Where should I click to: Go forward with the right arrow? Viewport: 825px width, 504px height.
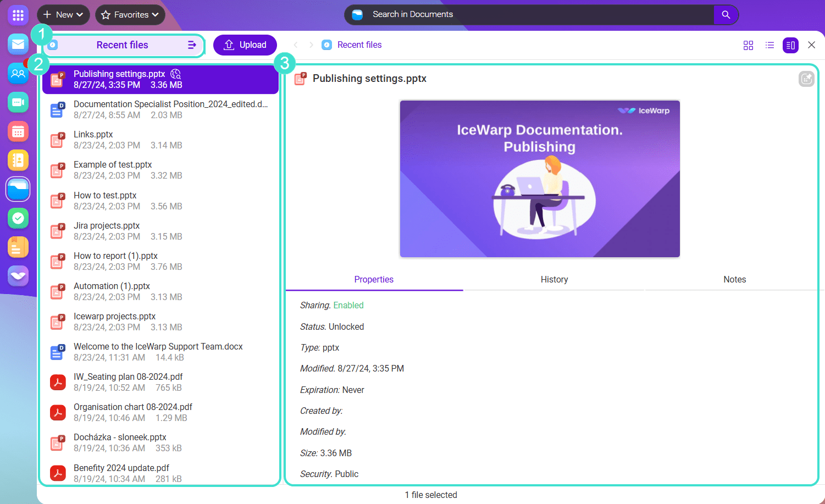(x=311, y=45)
